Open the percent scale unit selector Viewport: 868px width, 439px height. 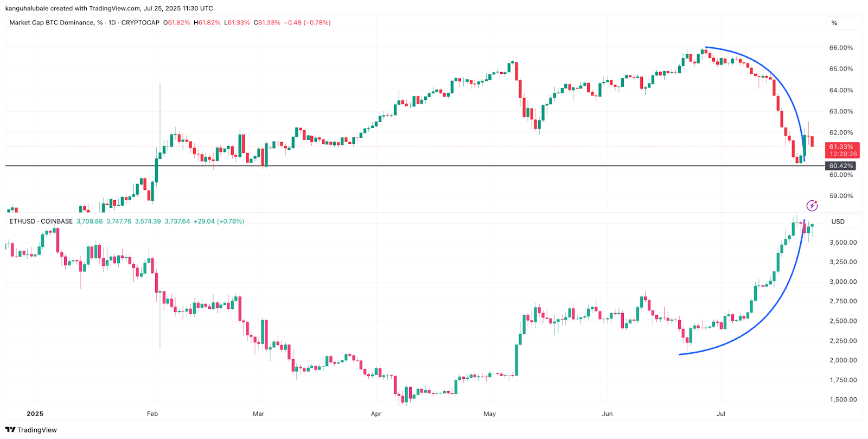pyautogui.click(x=834, y=23)
